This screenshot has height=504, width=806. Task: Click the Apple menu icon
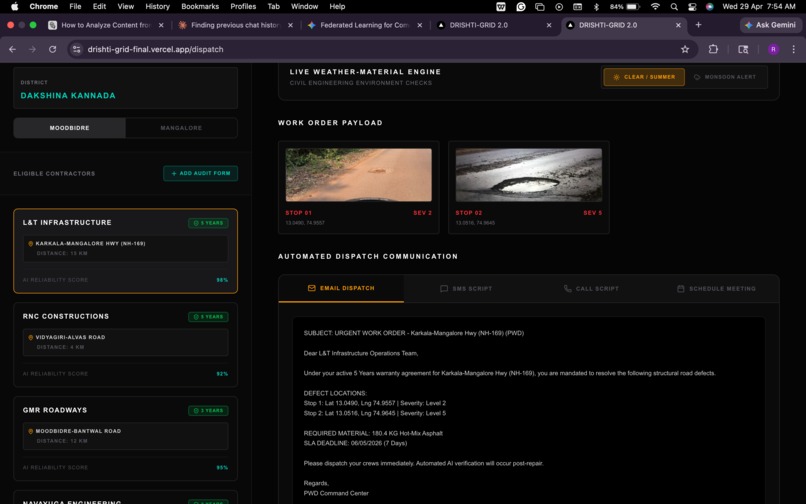click(x=14, y=6)
